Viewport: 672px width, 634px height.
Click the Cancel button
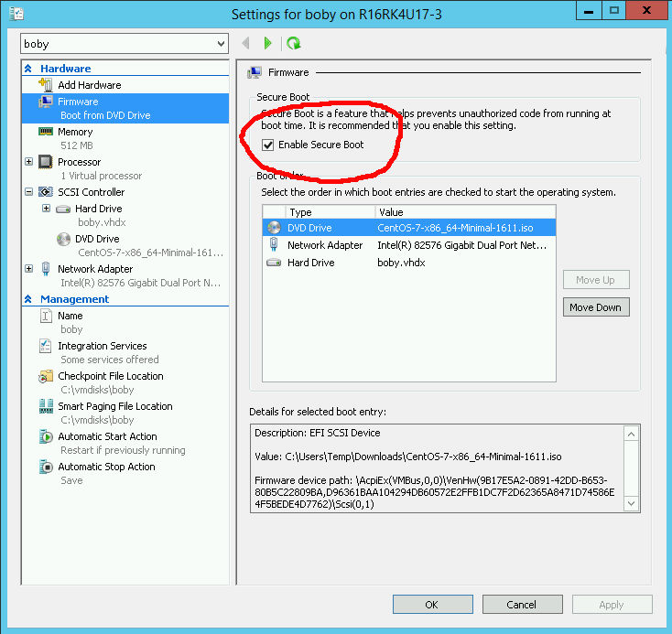[x=523, y=604]
